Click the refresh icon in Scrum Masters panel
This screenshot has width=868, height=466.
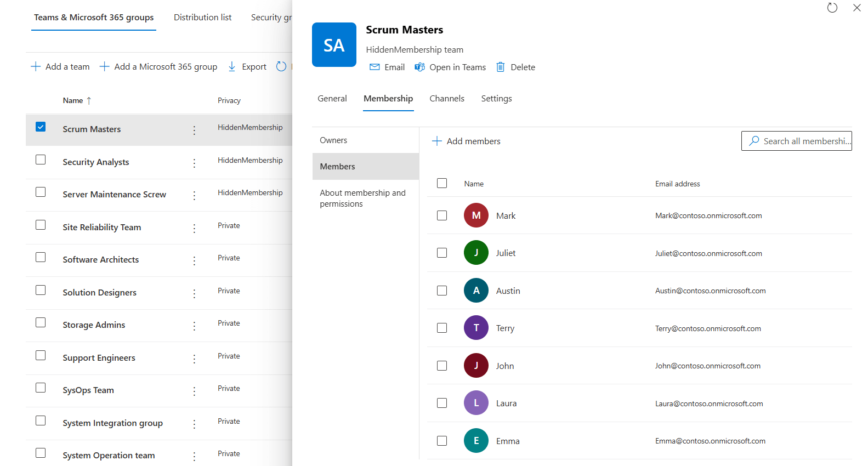pyautogui.click(x=832, y=8)
